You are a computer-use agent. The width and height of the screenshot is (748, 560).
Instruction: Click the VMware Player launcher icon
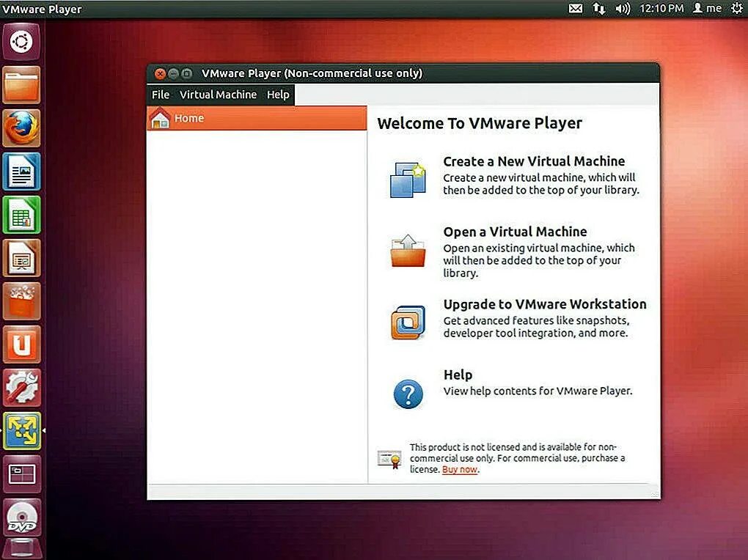21,431
